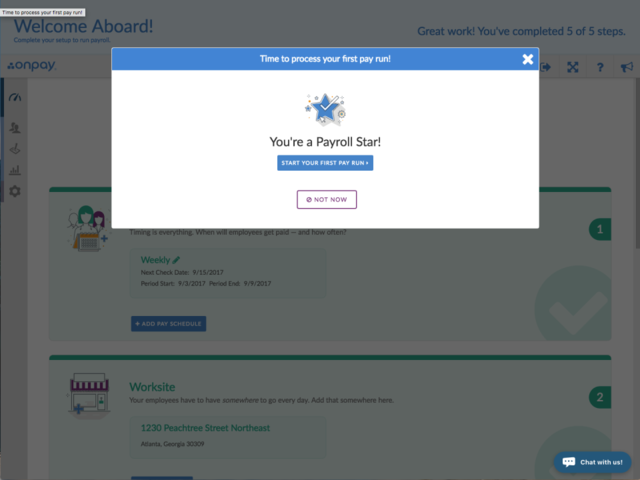Open the settings gear icon in sidebar

click(x=15, y=191)
